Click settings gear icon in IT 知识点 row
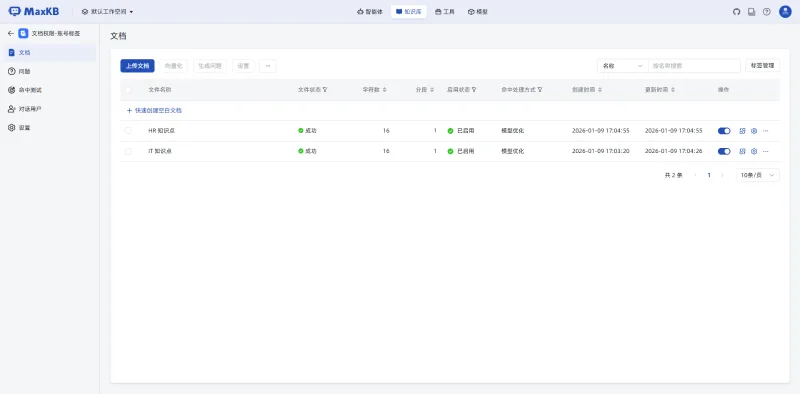800x394 pixels. click(x=754, y=151)
